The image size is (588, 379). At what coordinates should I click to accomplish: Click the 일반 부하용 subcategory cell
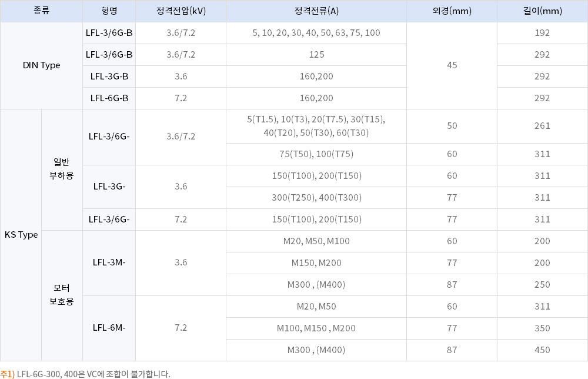(62, 169)
